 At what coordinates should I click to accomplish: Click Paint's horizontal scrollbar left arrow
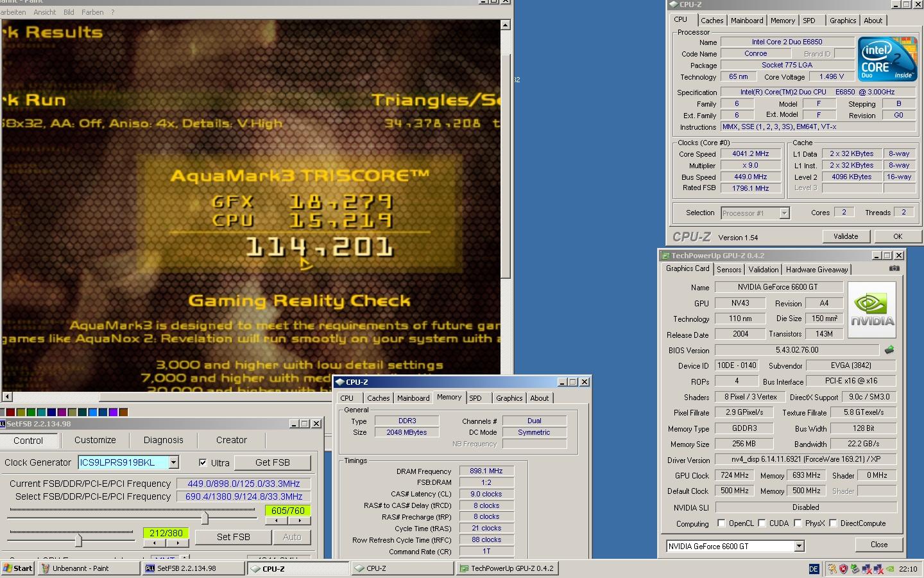tap(7, 397)
